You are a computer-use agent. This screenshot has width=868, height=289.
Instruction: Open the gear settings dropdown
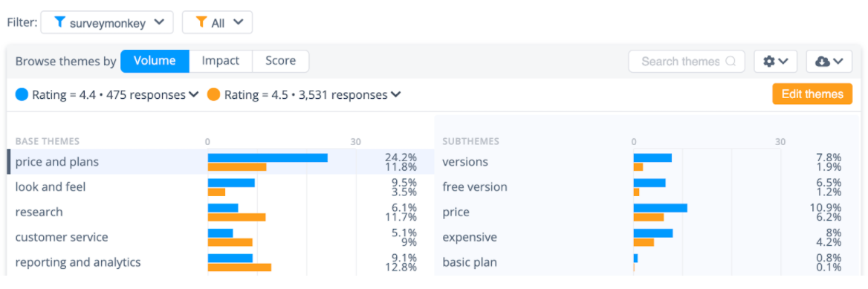point(775,62)
